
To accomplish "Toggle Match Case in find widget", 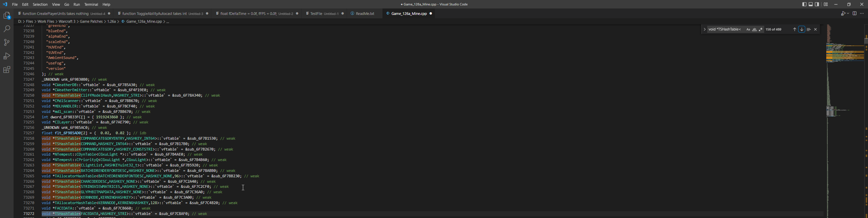I will point(748,29).
